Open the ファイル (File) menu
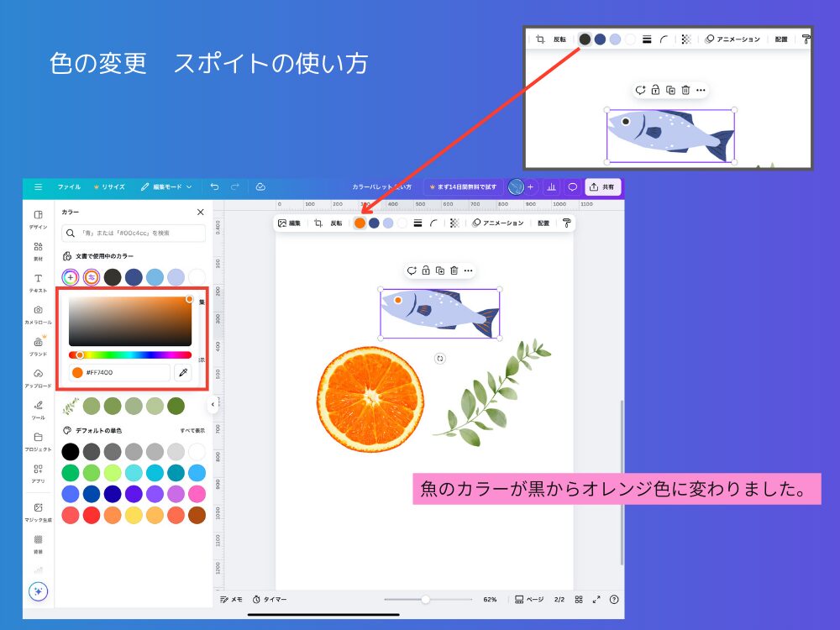840x630 pixels. pos(71,187)
